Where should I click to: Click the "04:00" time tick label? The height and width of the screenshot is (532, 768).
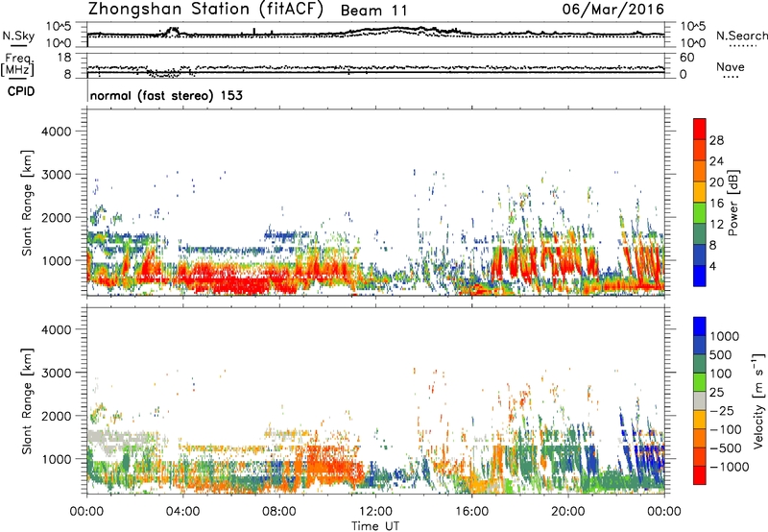182,512
